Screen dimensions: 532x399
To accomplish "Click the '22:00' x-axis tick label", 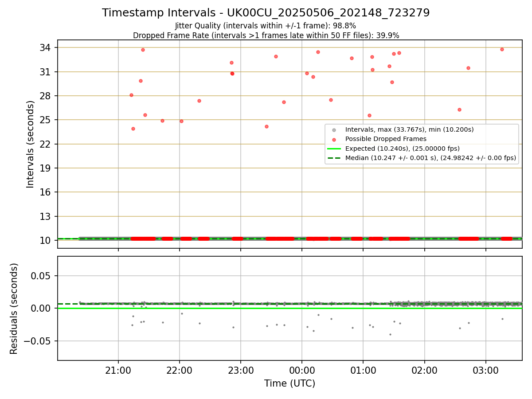I will coord(180,370).
